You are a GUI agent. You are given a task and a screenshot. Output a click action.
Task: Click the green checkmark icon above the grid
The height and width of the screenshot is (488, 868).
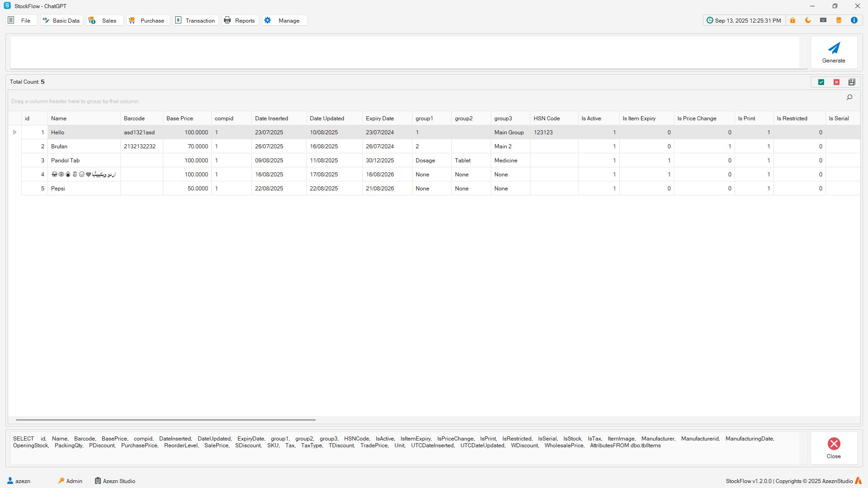(821, 82)
